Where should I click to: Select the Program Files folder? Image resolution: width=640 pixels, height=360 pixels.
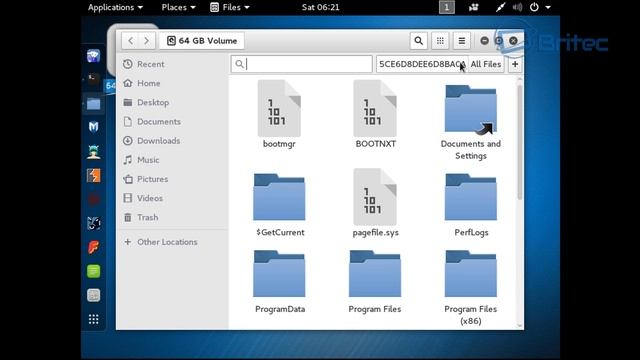tap(375, 274)
